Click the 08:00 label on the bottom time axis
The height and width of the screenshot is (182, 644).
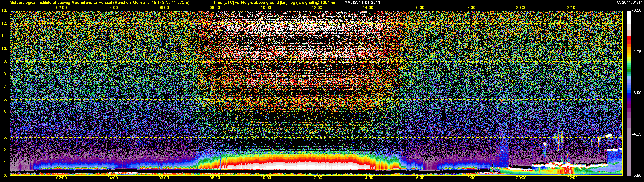(x=215, y=178)
